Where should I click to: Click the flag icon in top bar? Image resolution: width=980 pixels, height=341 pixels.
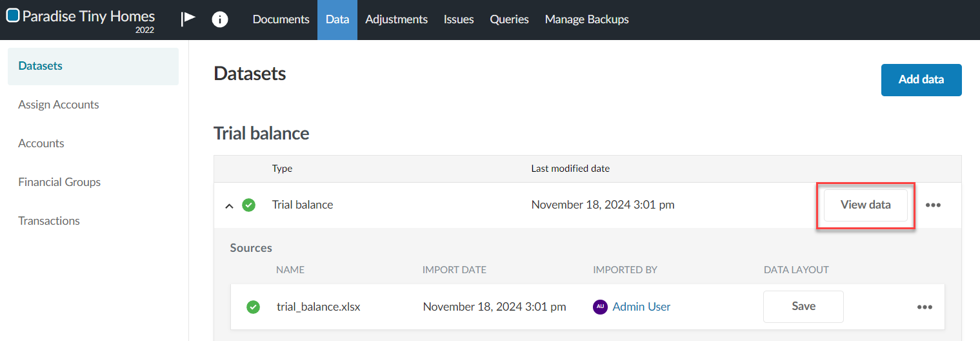(x=188, y=19)
